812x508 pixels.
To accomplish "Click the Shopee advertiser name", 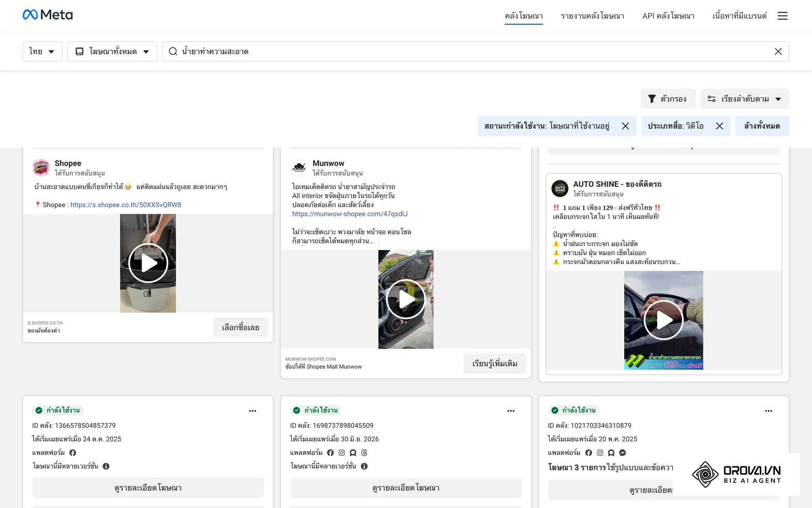I will [68, 163].
